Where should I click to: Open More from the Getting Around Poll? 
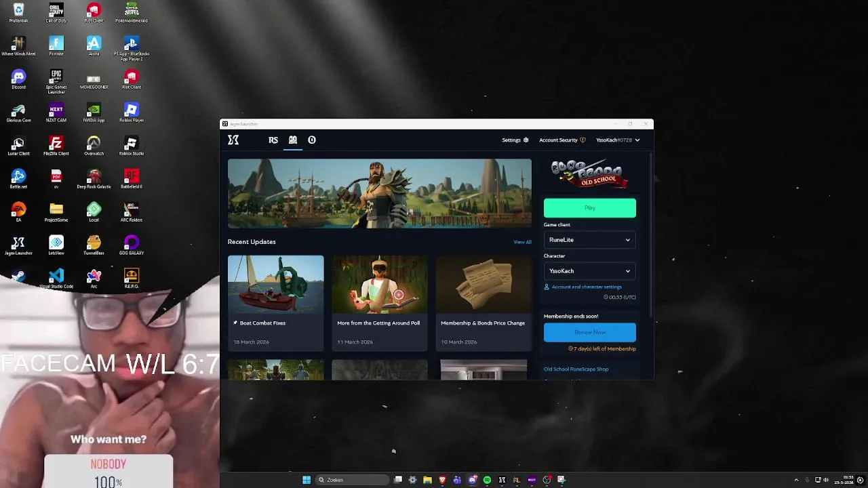pyautogui.click(x=380, y=302)
